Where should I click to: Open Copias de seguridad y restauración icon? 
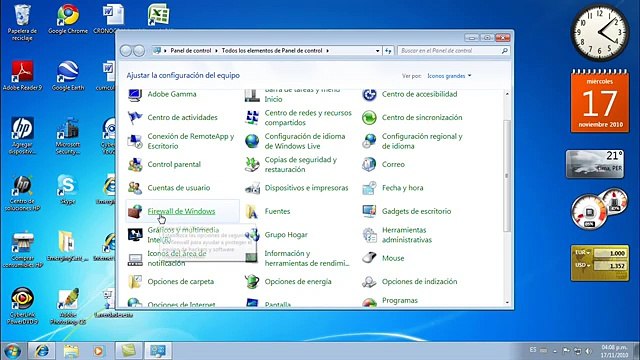point(252,164)
